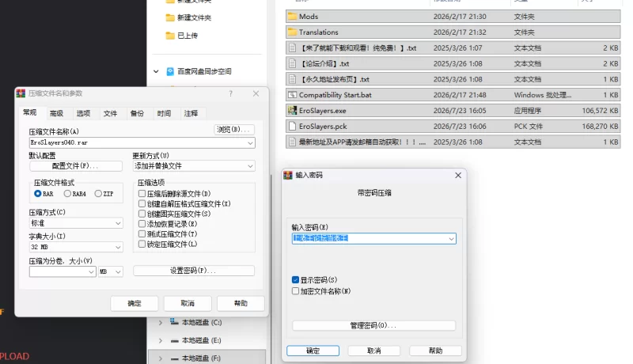
Task: Click 帮助 in the password dialog
Action: click(x=436, y=351)
